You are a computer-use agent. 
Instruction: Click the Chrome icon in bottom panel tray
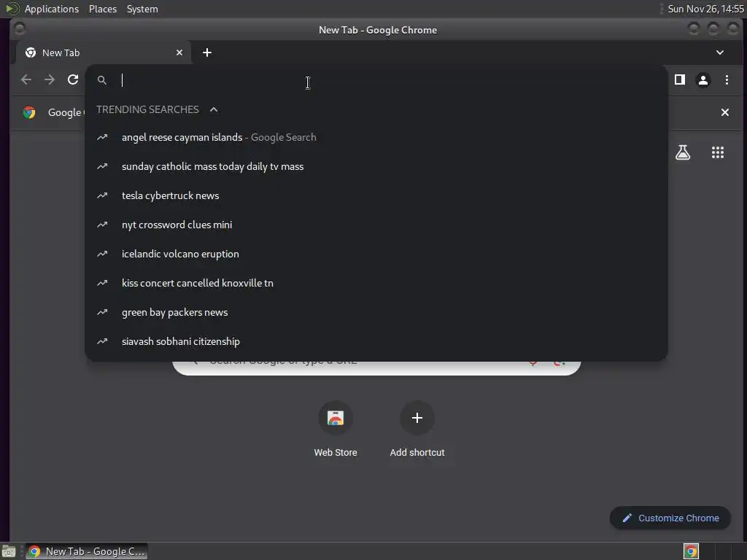click(691, 551)
